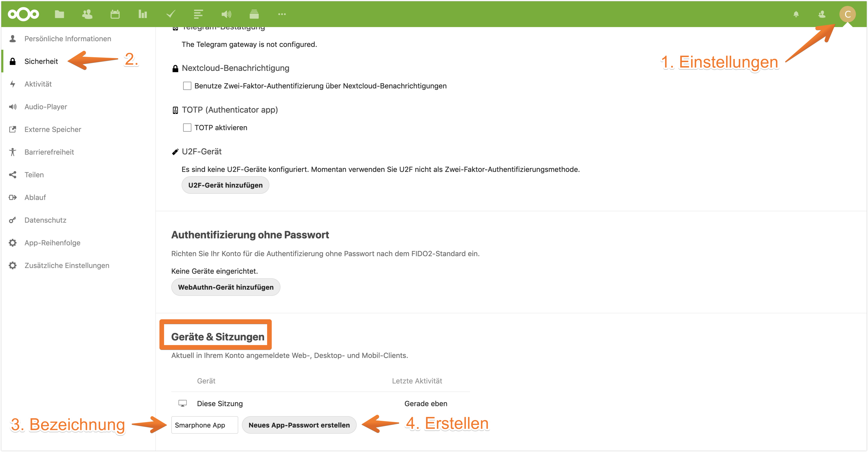
Task: Enable two-factor via Nextcloud notifications checkbox
Action: [x=187, y=86]
